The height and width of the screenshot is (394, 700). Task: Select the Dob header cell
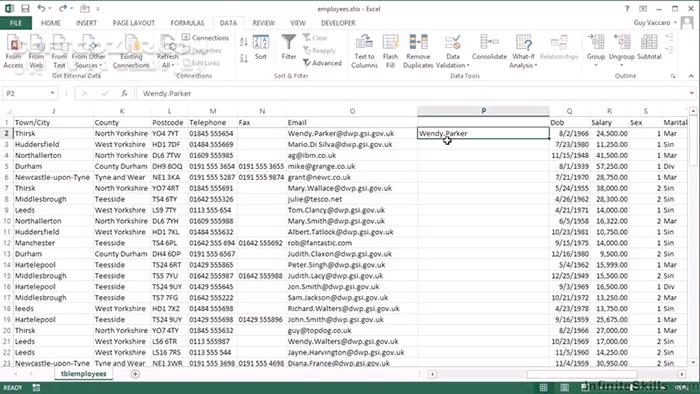click(x=569, y=122)
